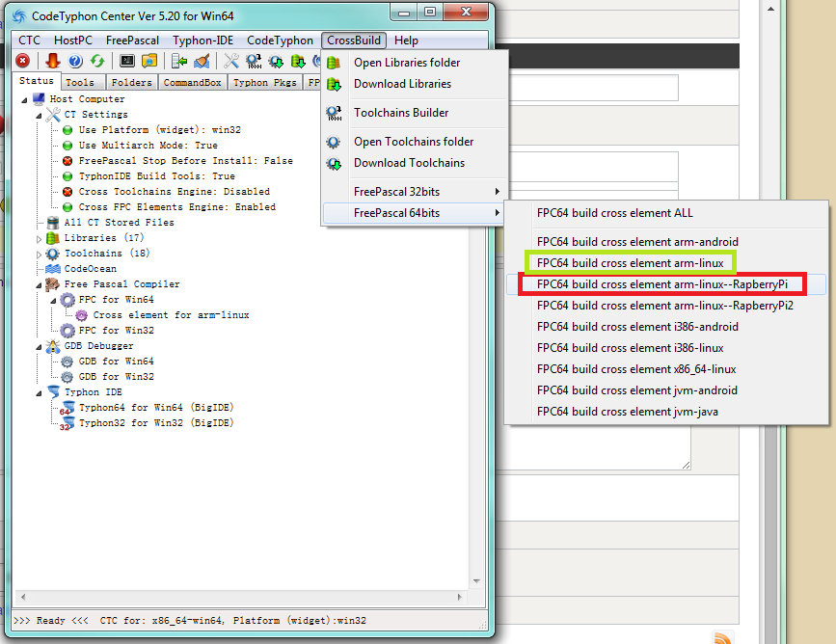Click the Download Toolchains menu entry icon
Screen dimensions: 836x644
pos(334,163)
